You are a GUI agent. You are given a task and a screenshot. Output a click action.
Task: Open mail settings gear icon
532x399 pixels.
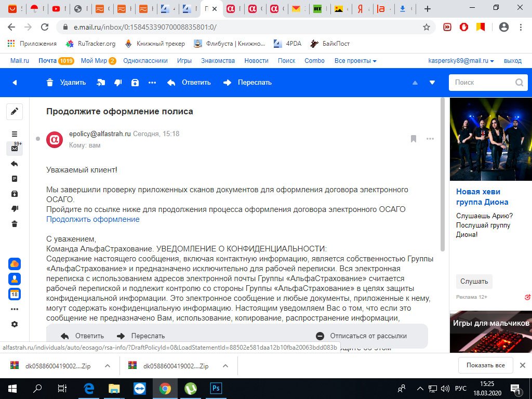15,324
